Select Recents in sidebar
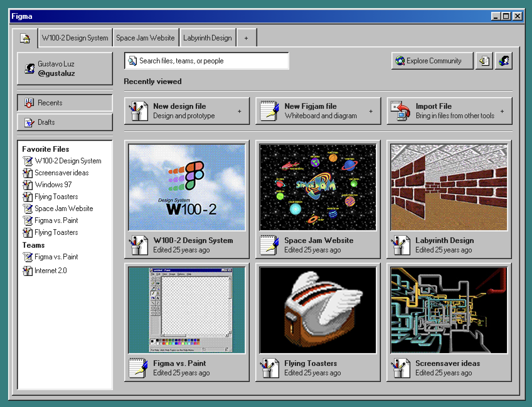The width and height of the screenshot is (532, 407). tap(65, 103)
